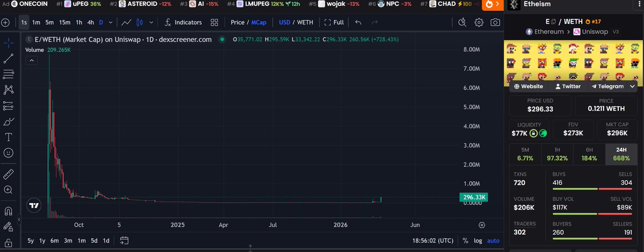Select the 5m timeframe
The height and width of the screenshot is (252, 644).
[49, 23]
